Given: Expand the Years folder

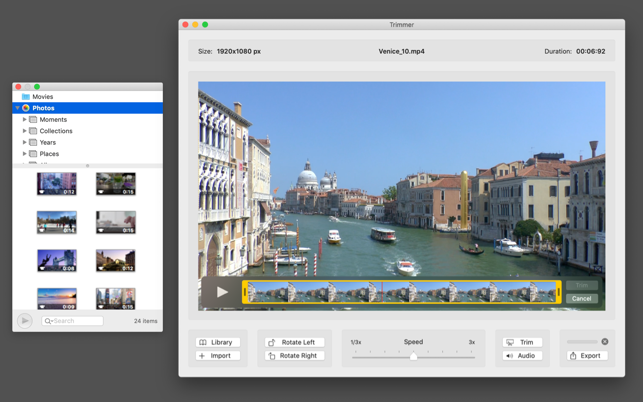Looking at the screenshot, I should 25,143.
